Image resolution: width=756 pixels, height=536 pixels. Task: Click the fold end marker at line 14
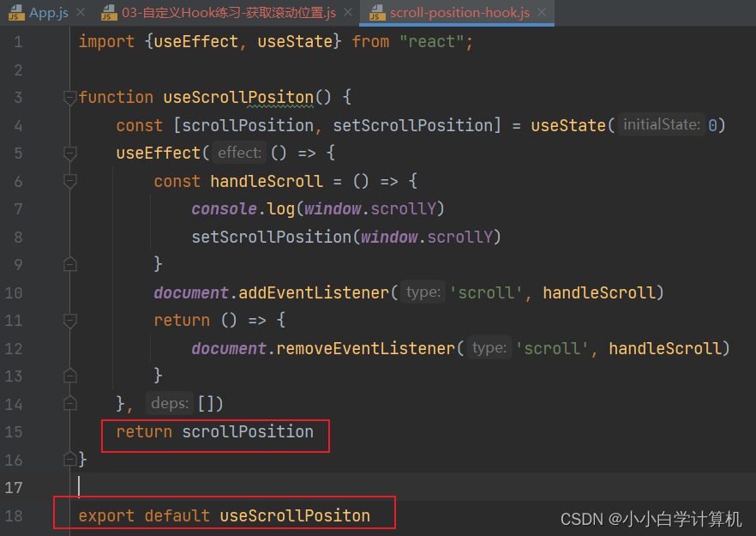click(x=70, y=403)
